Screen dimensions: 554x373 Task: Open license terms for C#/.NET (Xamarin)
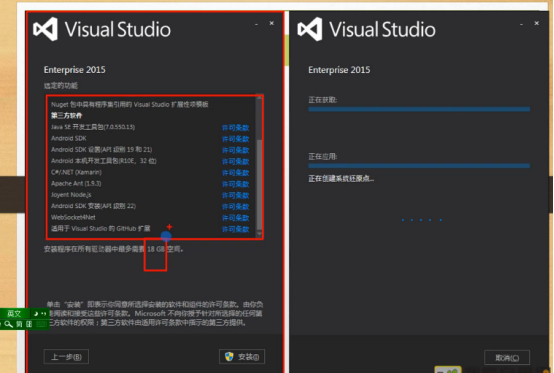pos(235,173)
